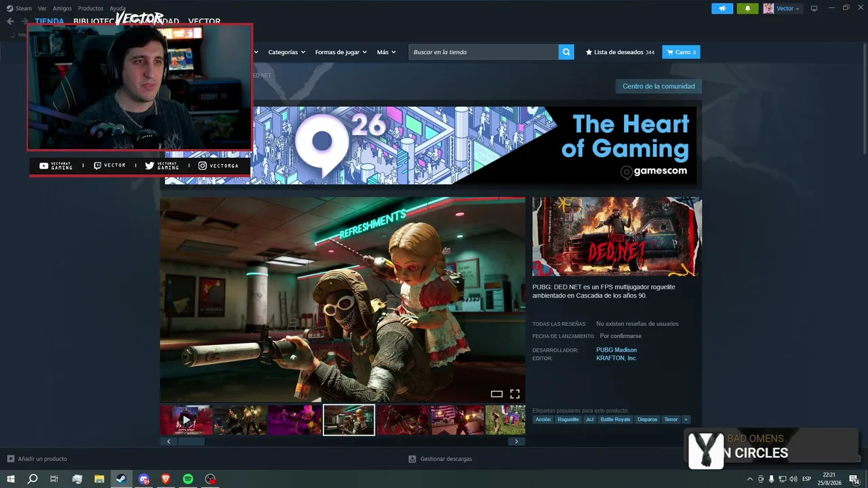Click the JcJ tag
868x488 pixels.
(x=589, y=420)
